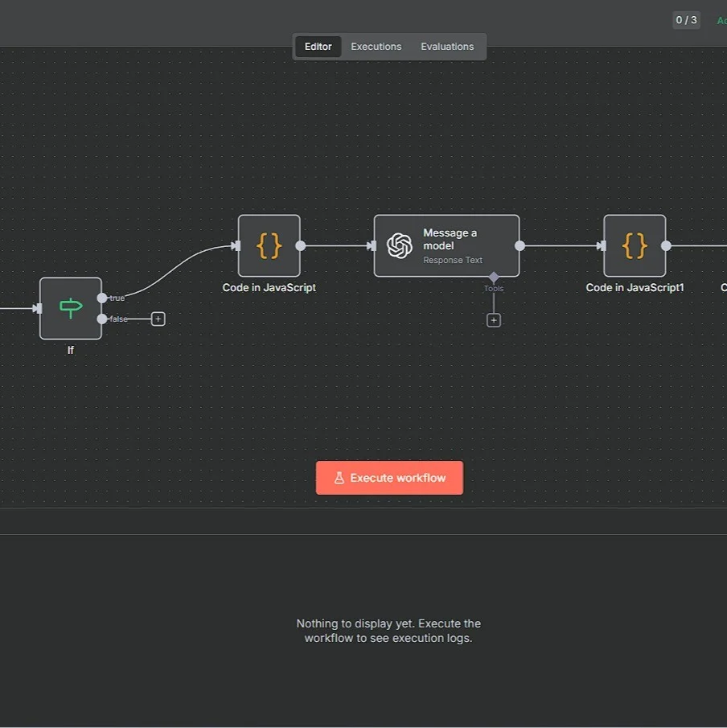This screenshot has width=727, height=728.
Task: Click the flask icon on Execute workflow
Action: 339,478
